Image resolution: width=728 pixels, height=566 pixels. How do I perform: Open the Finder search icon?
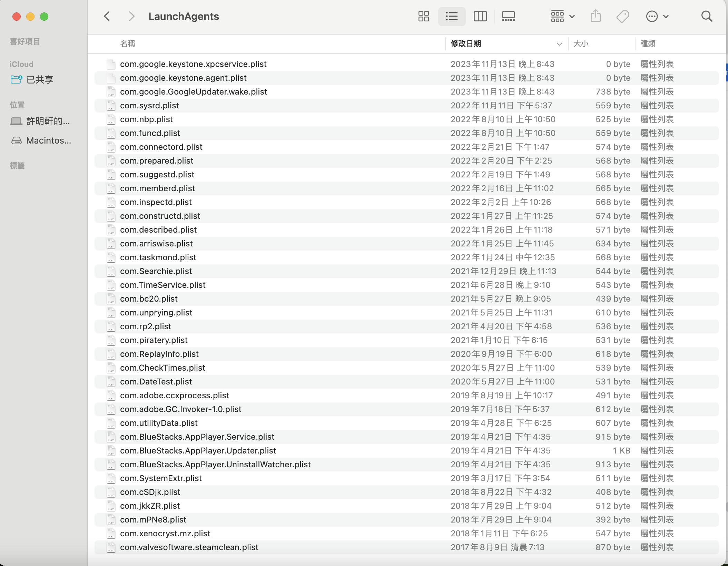707,16
